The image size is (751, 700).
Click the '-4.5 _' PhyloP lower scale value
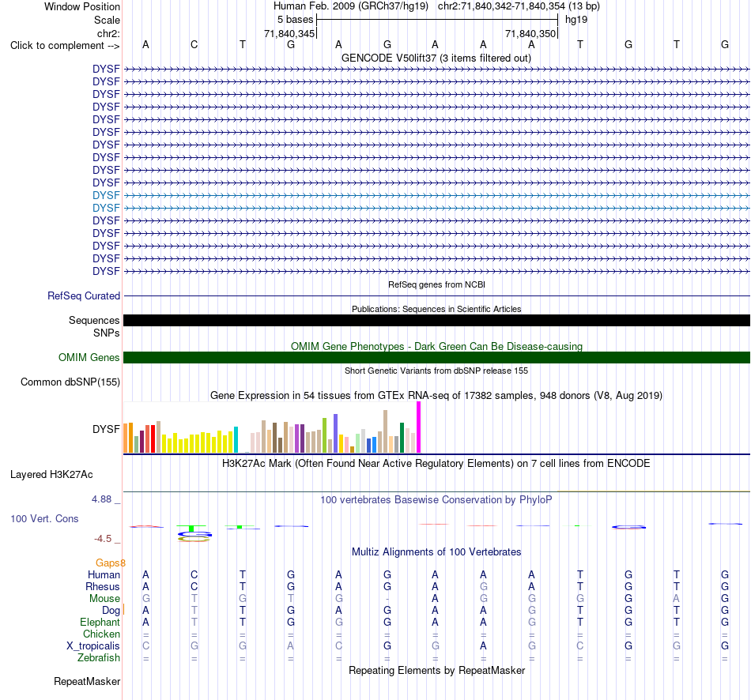(x=108, y=539)
